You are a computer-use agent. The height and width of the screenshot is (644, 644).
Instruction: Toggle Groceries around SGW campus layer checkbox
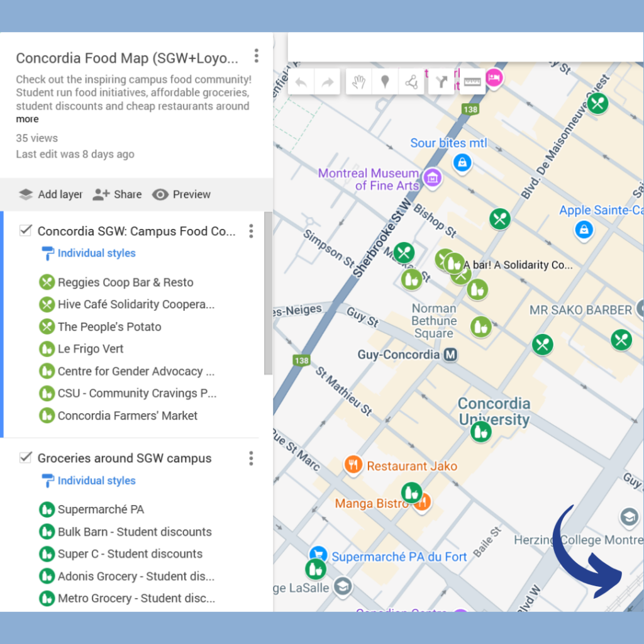coord(25,458)
